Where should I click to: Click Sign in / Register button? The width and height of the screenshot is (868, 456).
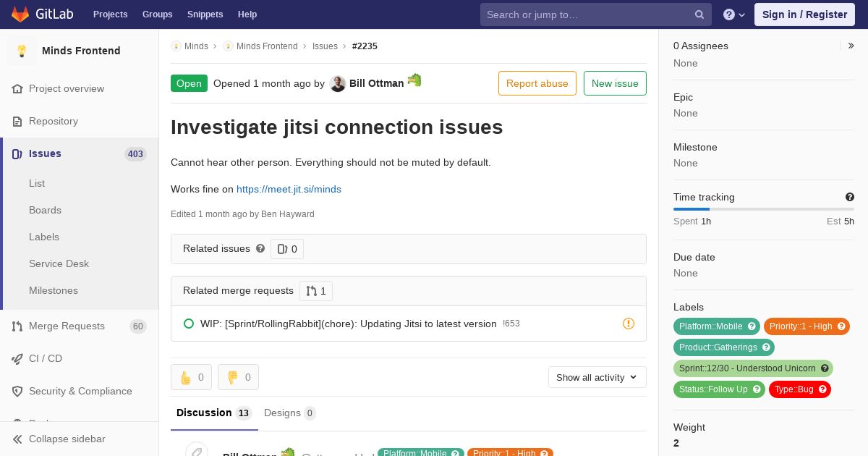click(x=804, y=14)
